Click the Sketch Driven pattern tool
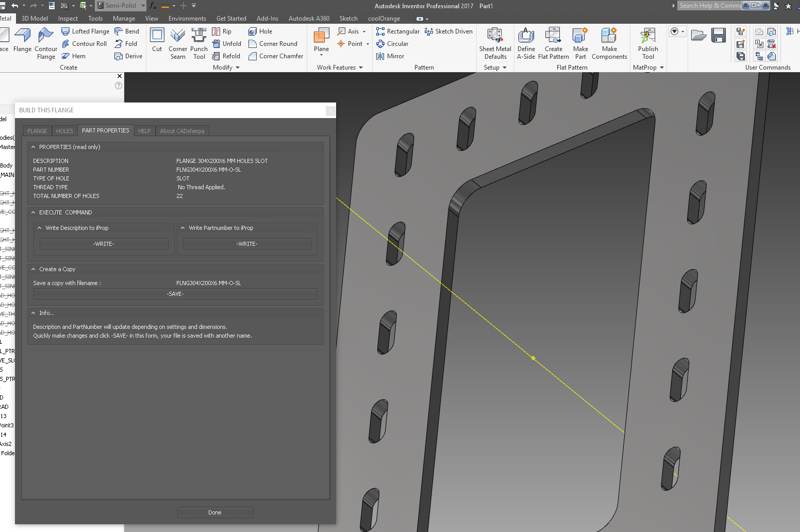Viewport: 800px width, 532px height. (x=448, y=31)
